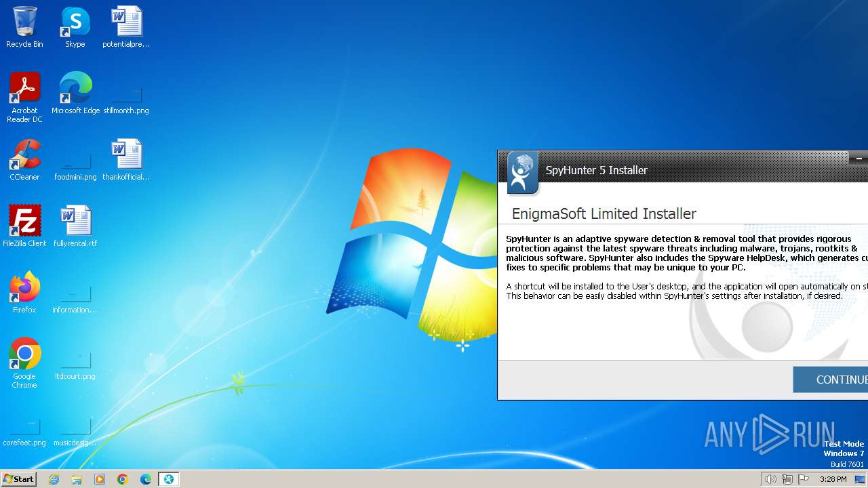The image size is (868, 488).
Task: Open the Recycle Bin desktop icon
Action: (x=24, y=27)
